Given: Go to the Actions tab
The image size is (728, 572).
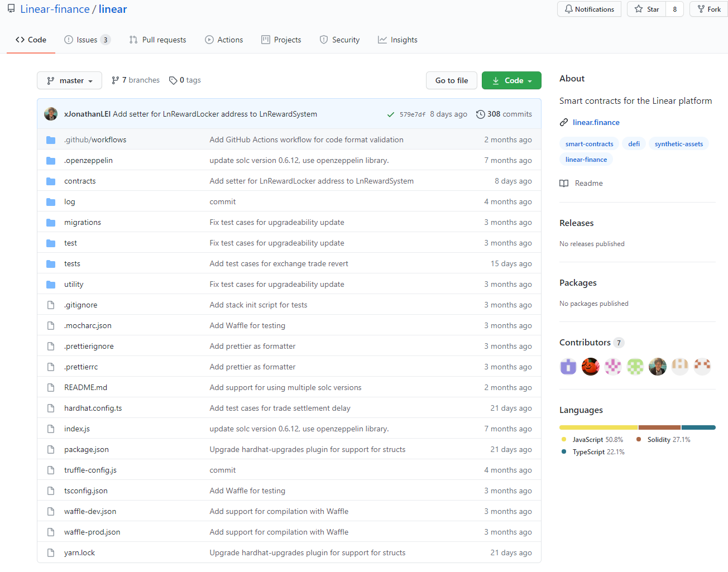Looking at the screenshot, I should click(224, 40).
